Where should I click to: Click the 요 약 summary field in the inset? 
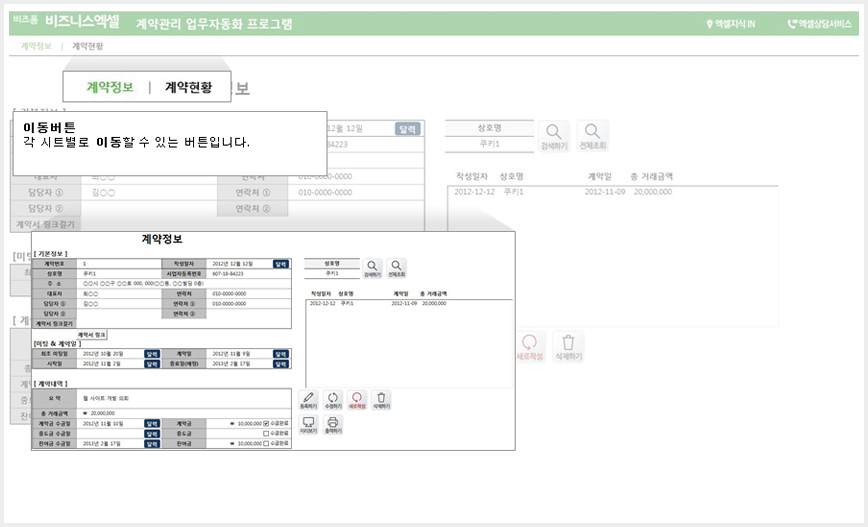coord(184,398)
